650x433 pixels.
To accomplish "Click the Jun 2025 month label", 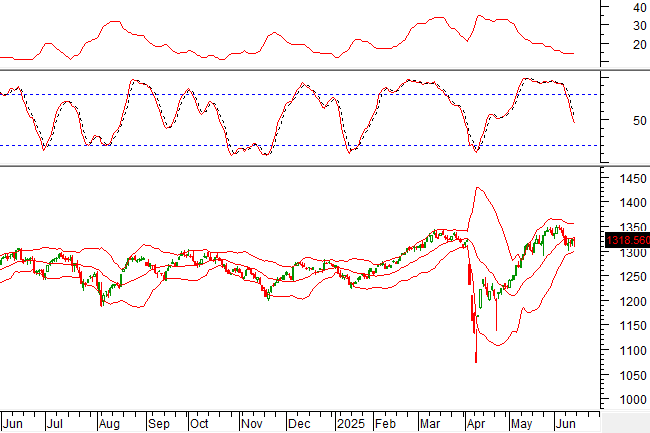I will [565, 424].
